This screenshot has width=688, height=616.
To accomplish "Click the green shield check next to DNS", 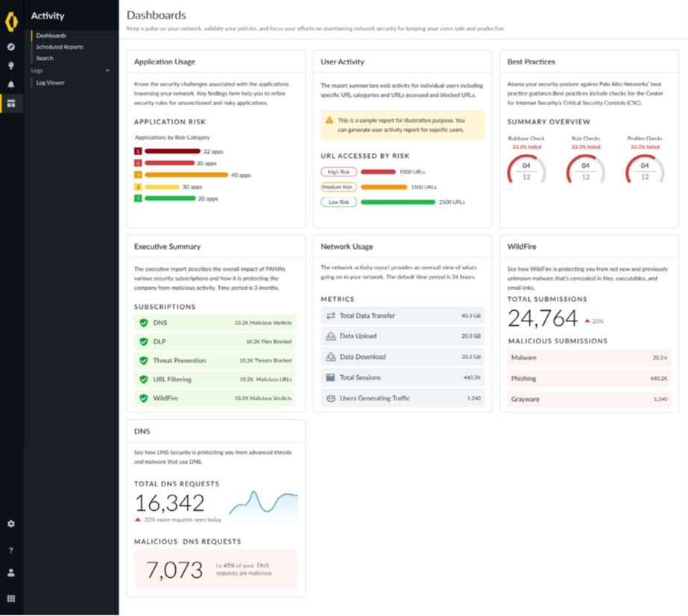I will (144, 323).
